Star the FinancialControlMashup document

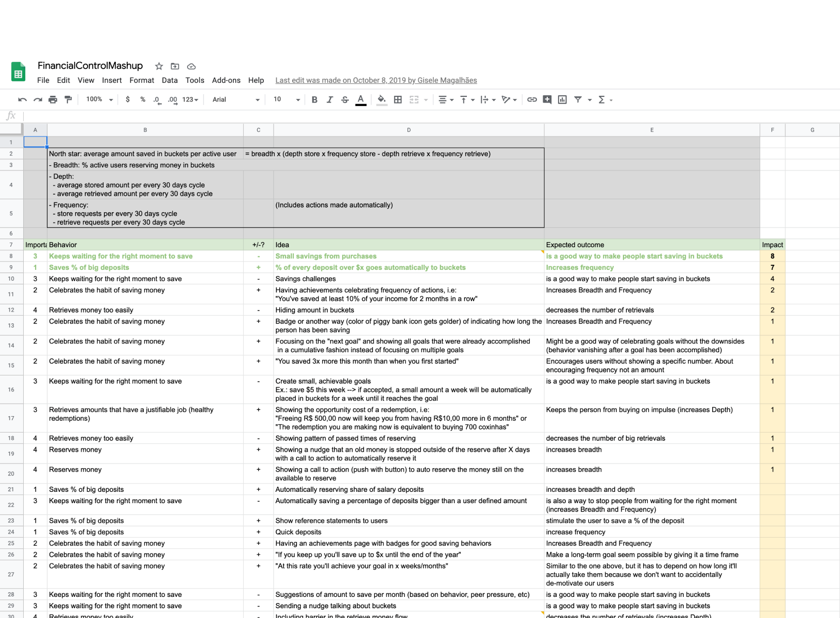click(x=159, y=66)
